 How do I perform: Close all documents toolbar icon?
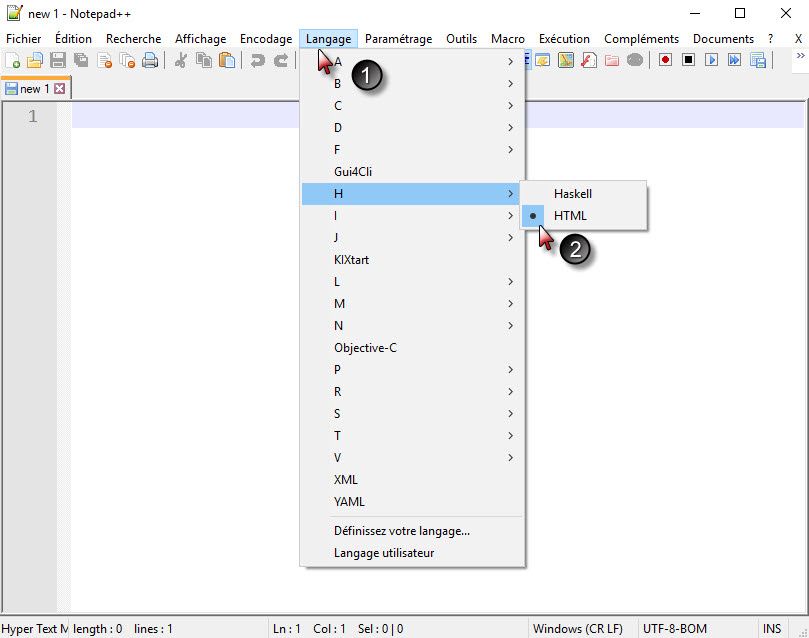point(127,60)
